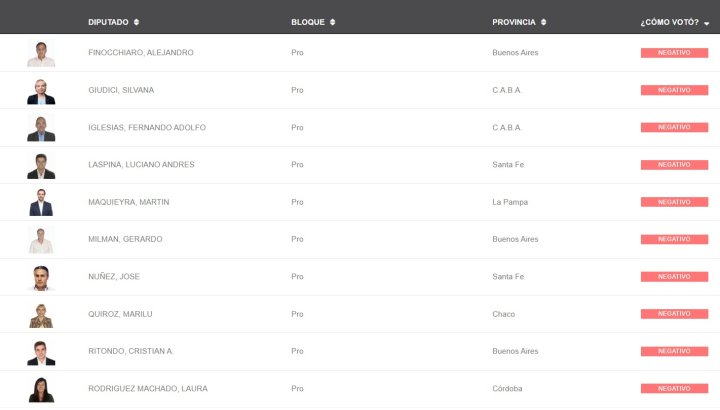Open the MILMAN, GERARDO deputy name
This screenshot has width=720, height=410.
click(x=125, y=239)
